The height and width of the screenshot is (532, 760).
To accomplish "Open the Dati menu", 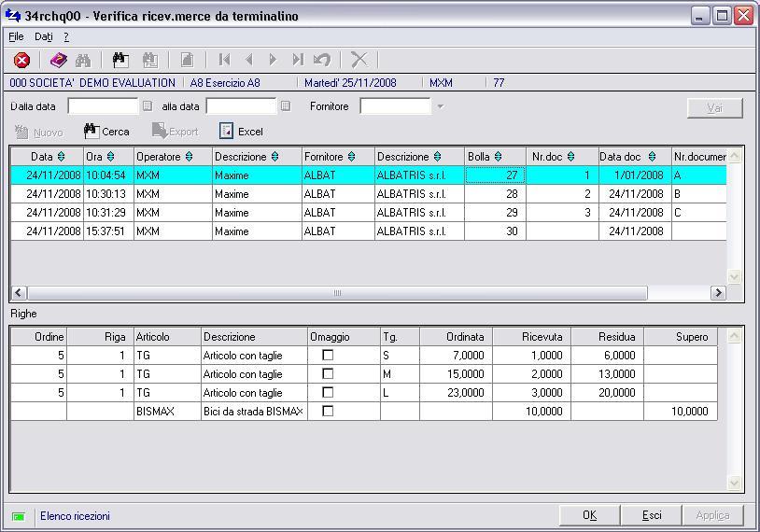I will coord(44,36).
